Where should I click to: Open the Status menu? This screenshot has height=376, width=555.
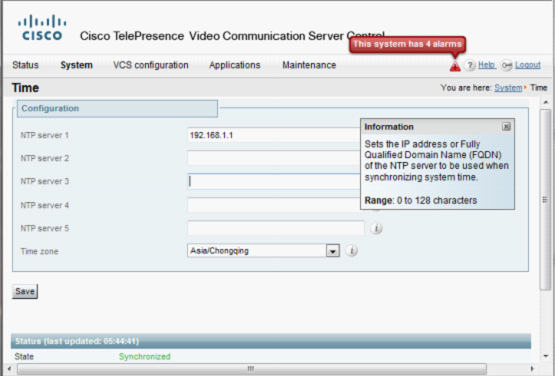click(25, 65)
